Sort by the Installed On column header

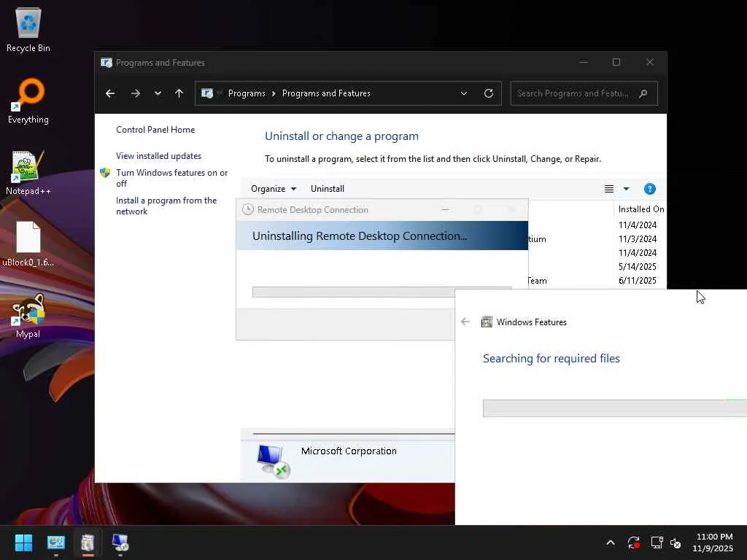click(x=640, y=209)
